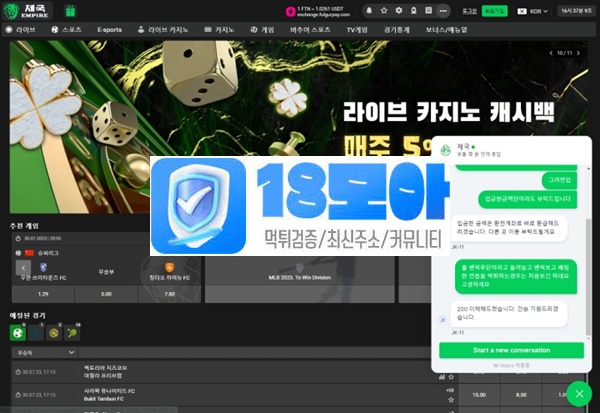Click the three-dots more icon

tap(443, 11)
